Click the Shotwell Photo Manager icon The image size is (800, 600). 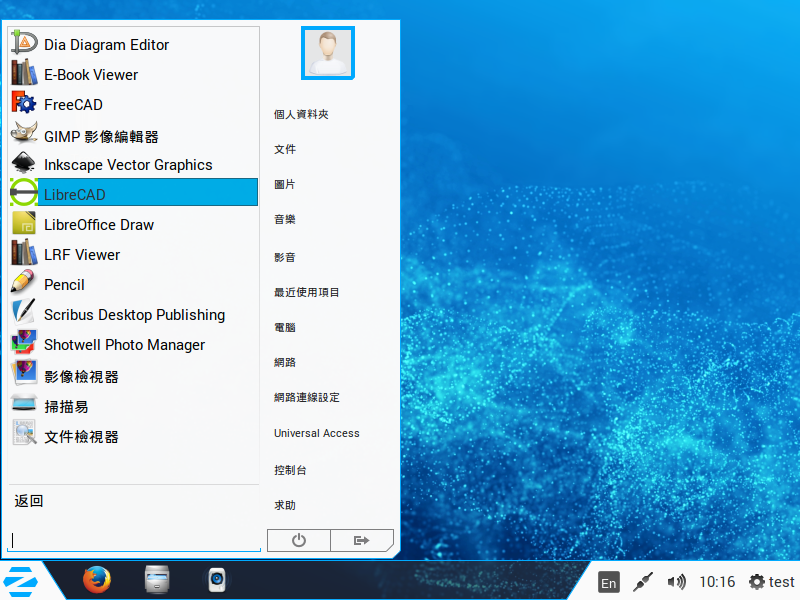(24, 343)
